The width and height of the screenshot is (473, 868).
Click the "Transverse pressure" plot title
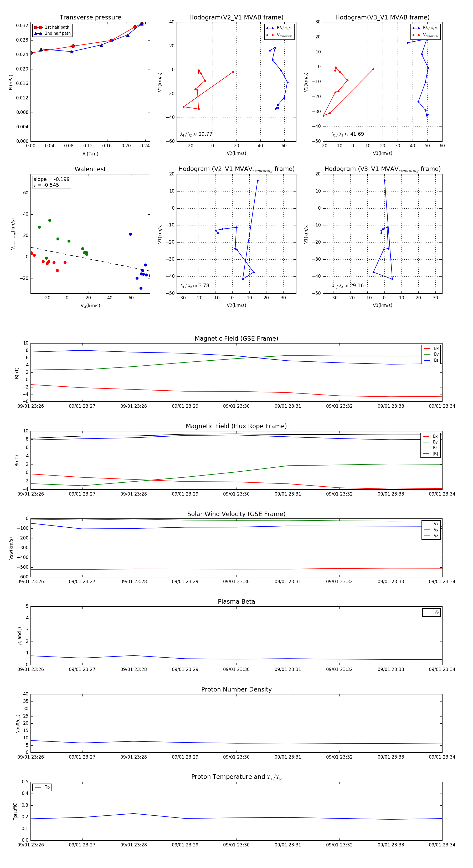coord(90,18)
